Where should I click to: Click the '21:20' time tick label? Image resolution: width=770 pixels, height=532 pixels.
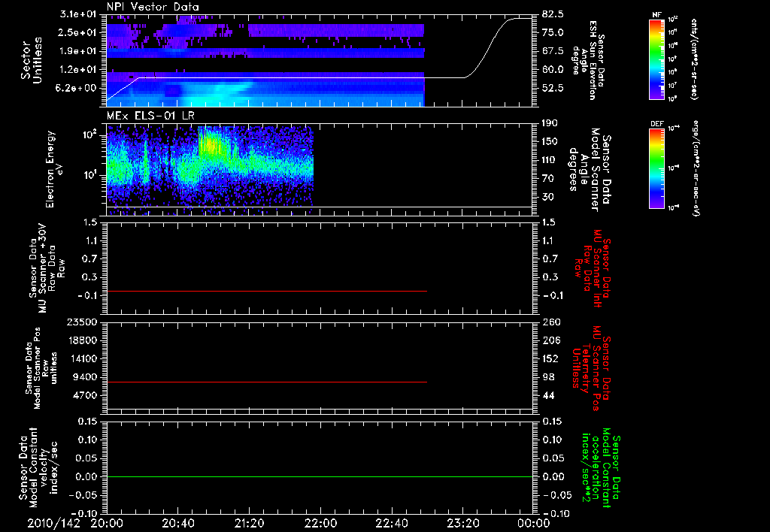click(x=249, y=523)
